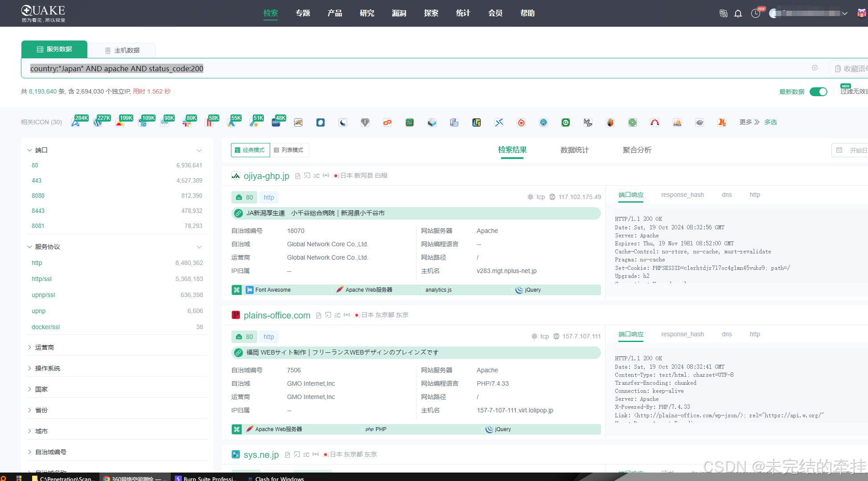The width and height of the screenshot is (868, 481).
Task: Clear the search query with the X icon
Action: (x=815, y=68)
